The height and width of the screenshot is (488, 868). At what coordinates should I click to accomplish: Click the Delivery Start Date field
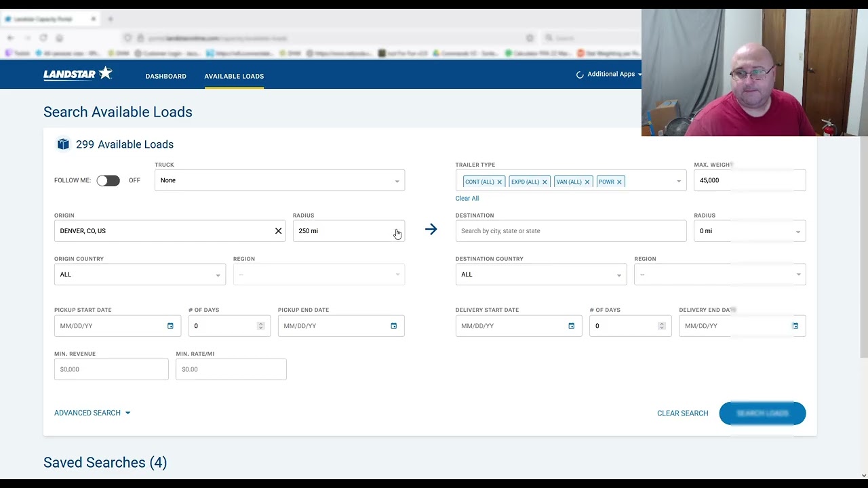click(x=519, y=326)
